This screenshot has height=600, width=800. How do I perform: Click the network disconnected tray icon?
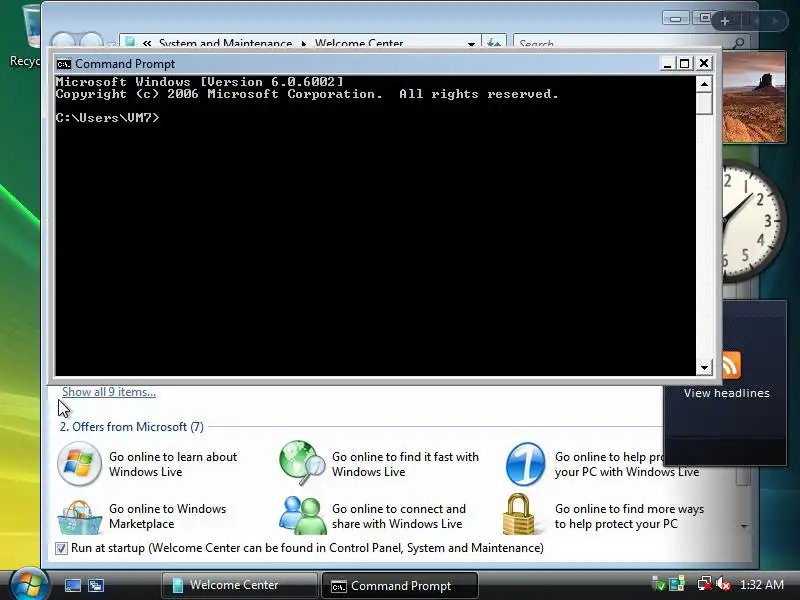pos(705,583)
